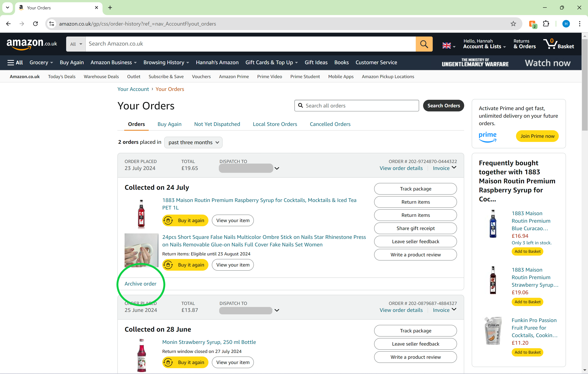Click site information icon in address bar
Image resolution: width=588 pixels, height=374 pixels.
tap(51, 24)
